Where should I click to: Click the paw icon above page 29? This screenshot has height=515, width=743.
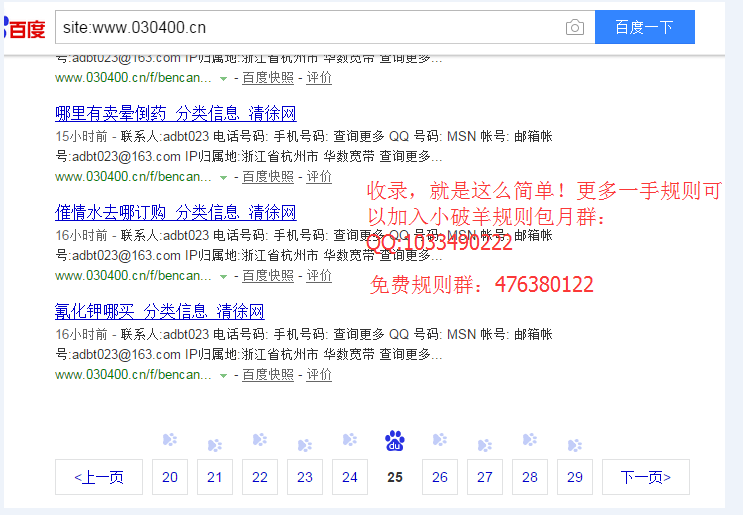pyautogui.click(x=574, y=445)
